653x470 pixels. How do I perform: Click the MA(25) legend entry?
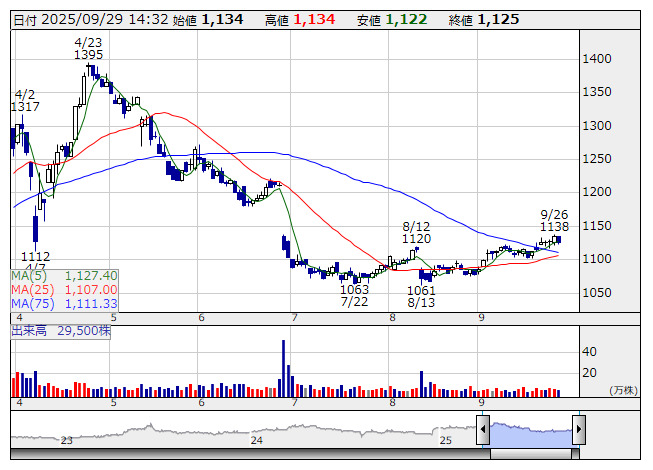65,289
